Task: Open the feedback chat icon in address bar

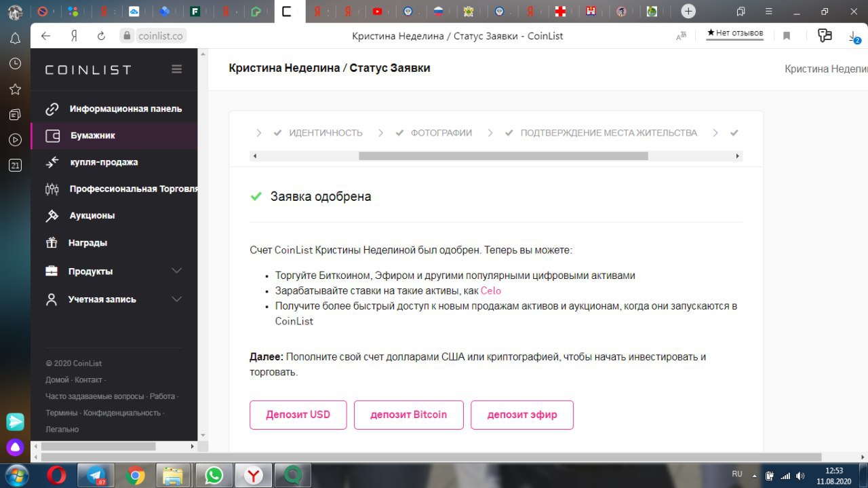Action: pos(825,35)
